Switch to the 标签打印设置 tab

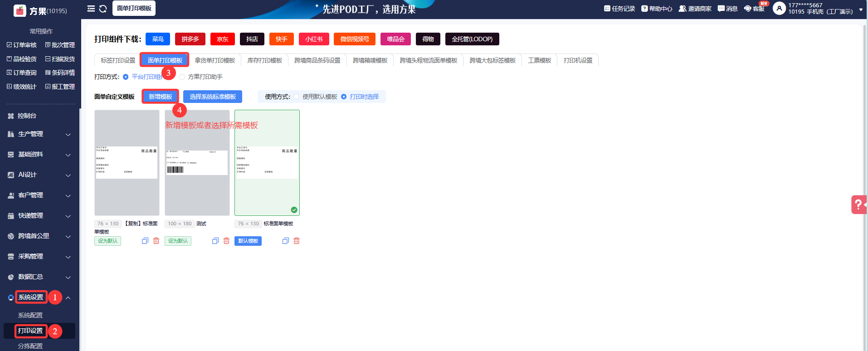point(118,60)
